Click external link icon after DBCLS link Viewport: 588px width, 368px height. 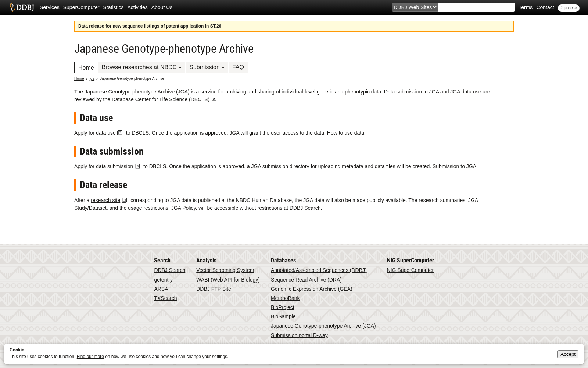coord(214,99)
